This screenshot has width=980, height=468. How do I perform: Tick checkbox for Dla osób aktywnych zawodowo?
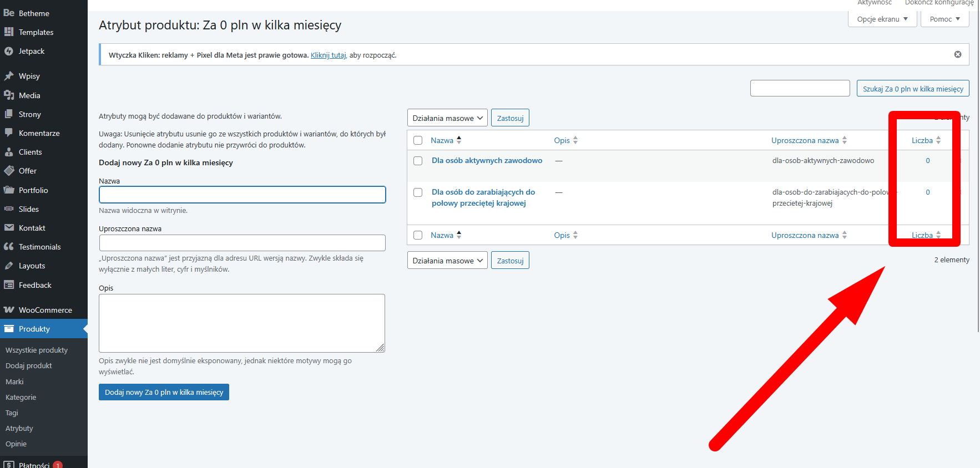click(418, 161)
